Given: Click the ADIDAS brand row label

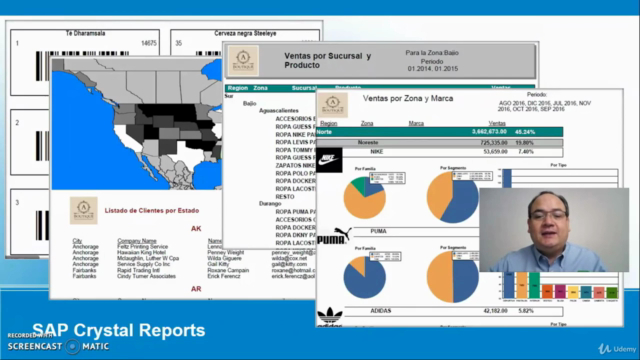Looking at the screenshot, I should coord(381,311).
